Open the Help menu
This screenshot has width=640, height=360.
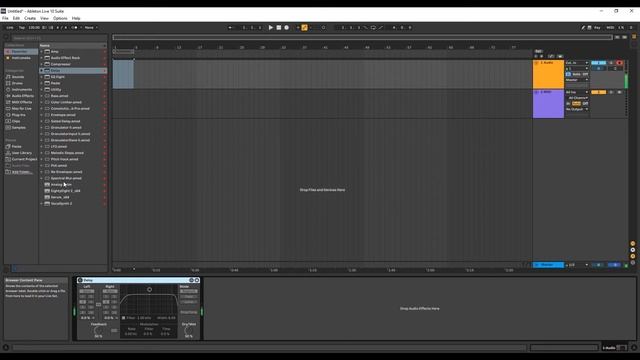click(76, 18)
